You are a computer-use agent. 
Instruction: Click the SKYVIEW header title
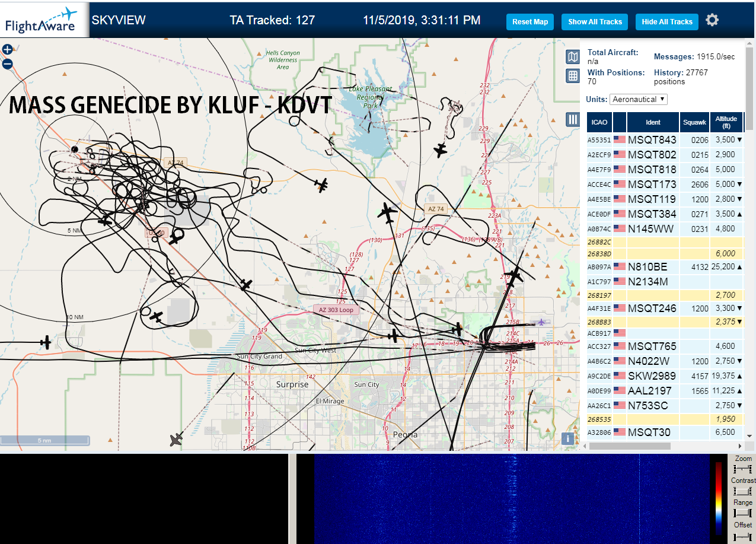(x=119, y=20)
